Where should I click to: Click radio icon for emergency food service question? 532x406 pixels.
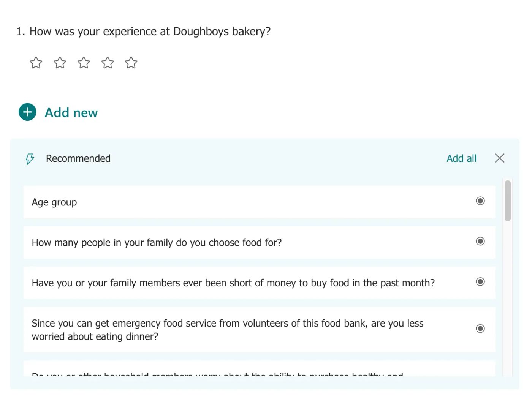[x=480, y=329]
